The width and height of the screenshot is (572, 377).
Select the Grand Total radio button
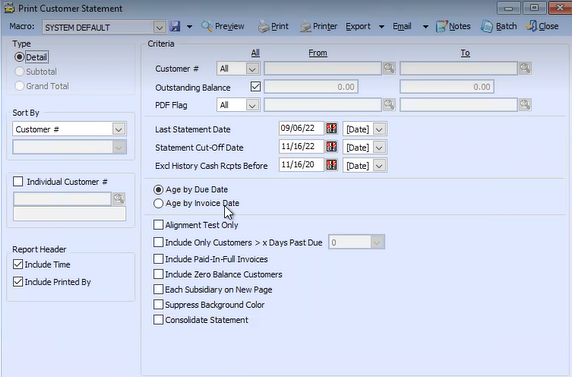tap(19, 86)
